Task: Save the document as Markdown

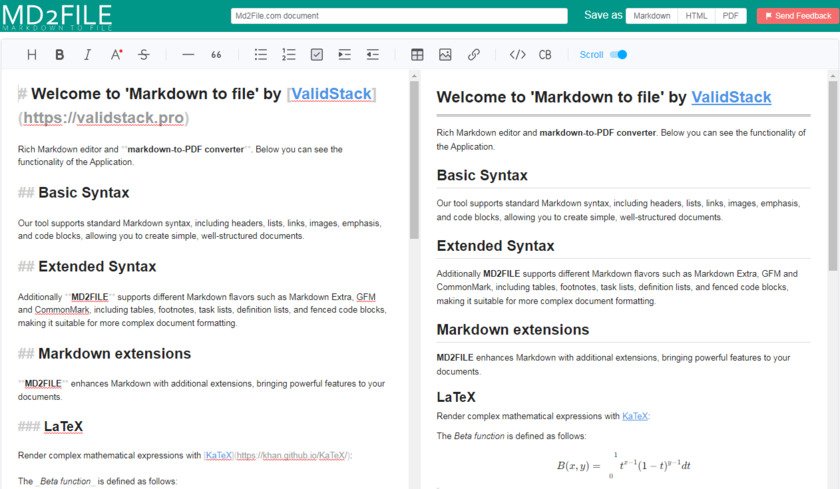Action: tap(651, 16)
